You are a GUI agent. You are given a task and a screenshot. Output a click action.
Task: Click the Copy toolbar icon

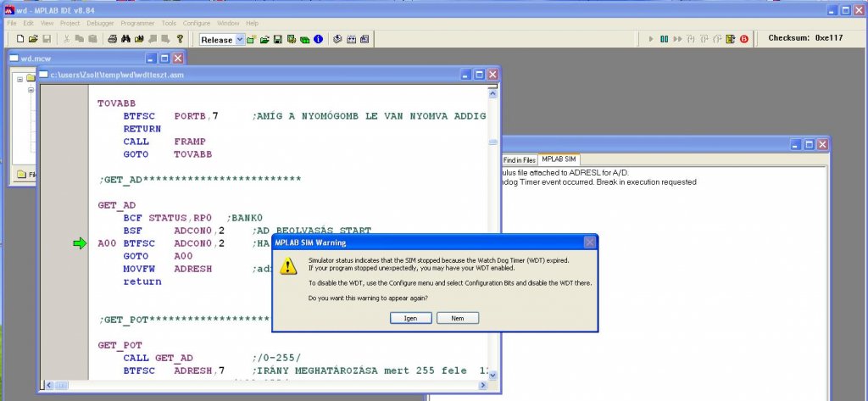(79, 39)
